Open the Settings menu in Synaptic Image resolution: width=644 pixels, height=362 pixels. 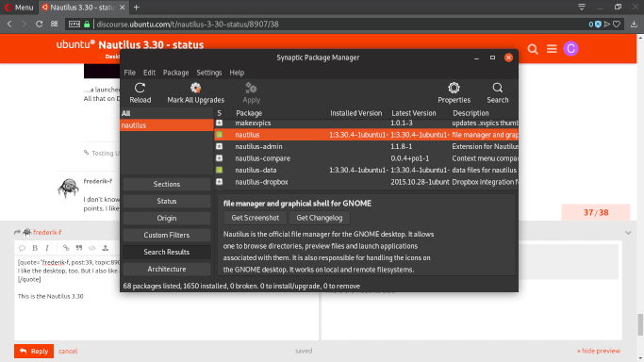pyautogui.click(x=209, y=73)
